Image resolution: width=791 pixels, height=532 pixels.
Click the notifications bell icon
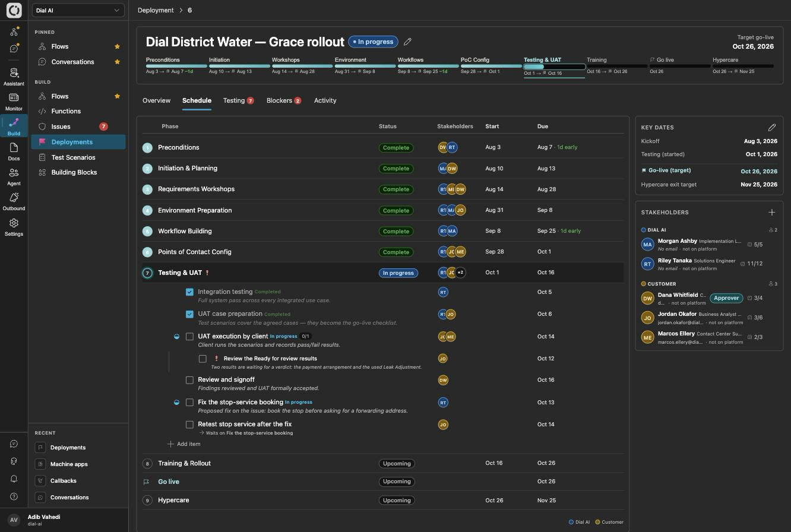click(14, 479)
